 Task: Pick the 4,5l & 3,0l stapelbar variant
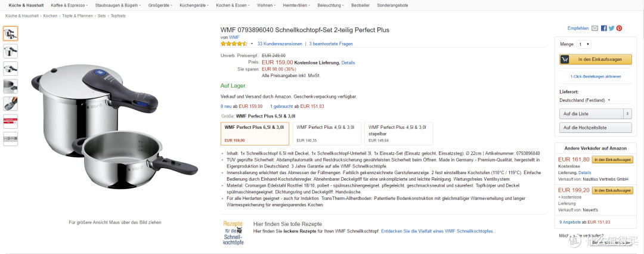pos(397,133)
